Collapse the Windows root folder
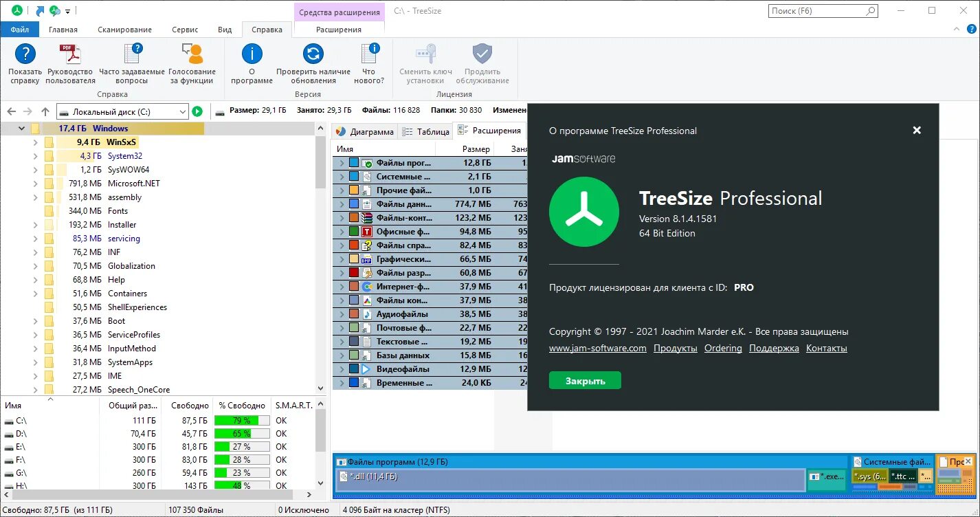The image size is (980, 517). coord(21,129)
